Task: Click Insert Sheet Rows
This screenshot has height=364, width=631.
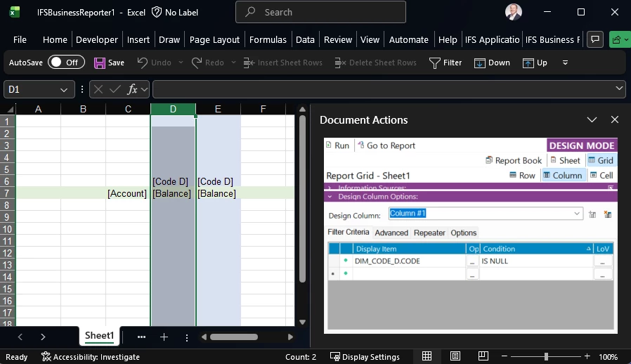Action: click(283, 63)
